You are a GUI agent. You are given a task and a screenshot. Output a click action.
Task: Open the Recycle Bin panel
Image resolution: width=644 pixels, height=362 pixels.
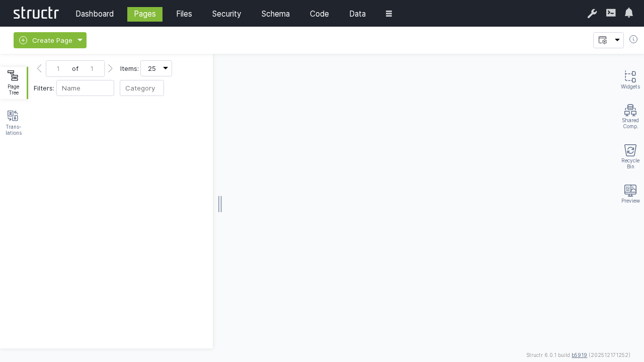(630, 156)
